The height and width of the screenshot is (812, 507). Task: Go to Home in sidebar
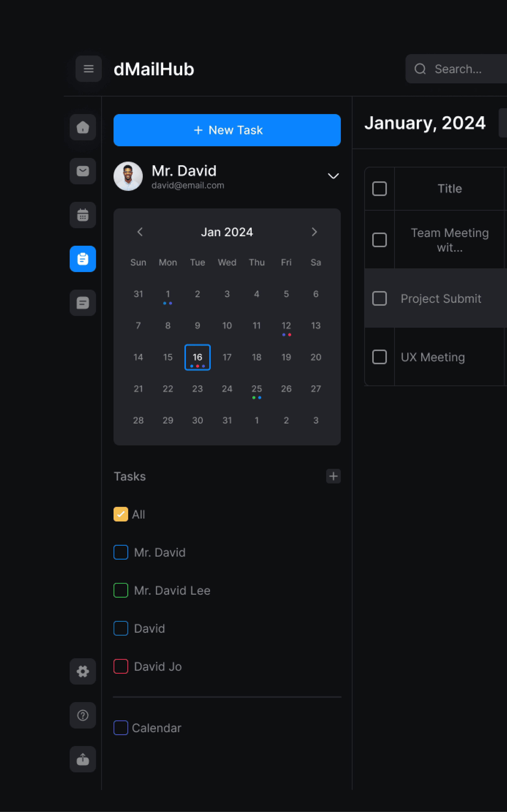tap(83, 127)
